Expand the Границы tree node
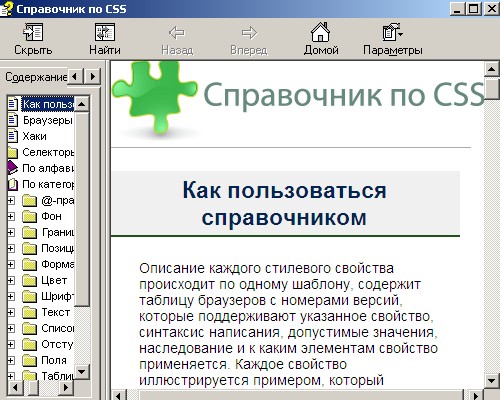The height and width of the screenshot is (400, 500). pyautogui.click(x=11, y=232)
